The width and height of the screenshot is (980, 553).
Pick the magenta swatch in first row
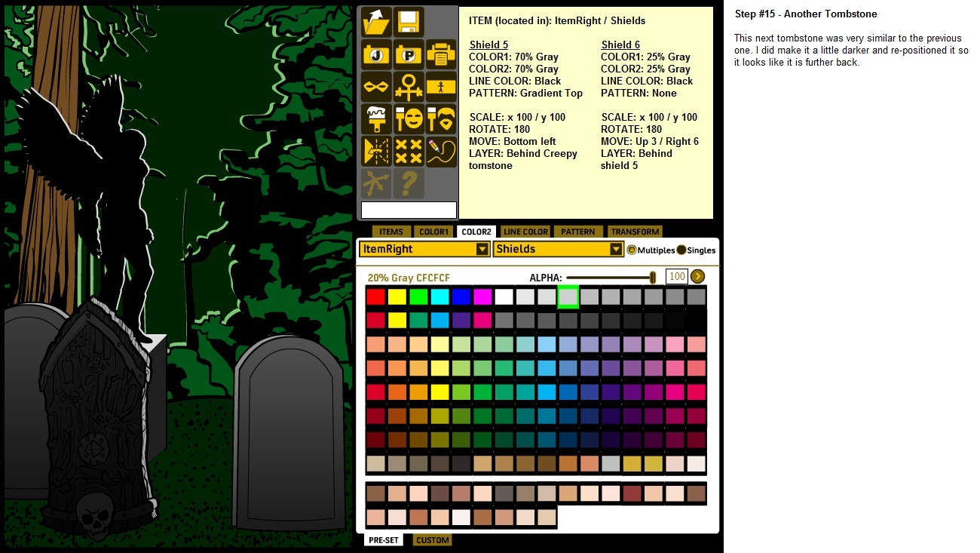tap(482, 297)
